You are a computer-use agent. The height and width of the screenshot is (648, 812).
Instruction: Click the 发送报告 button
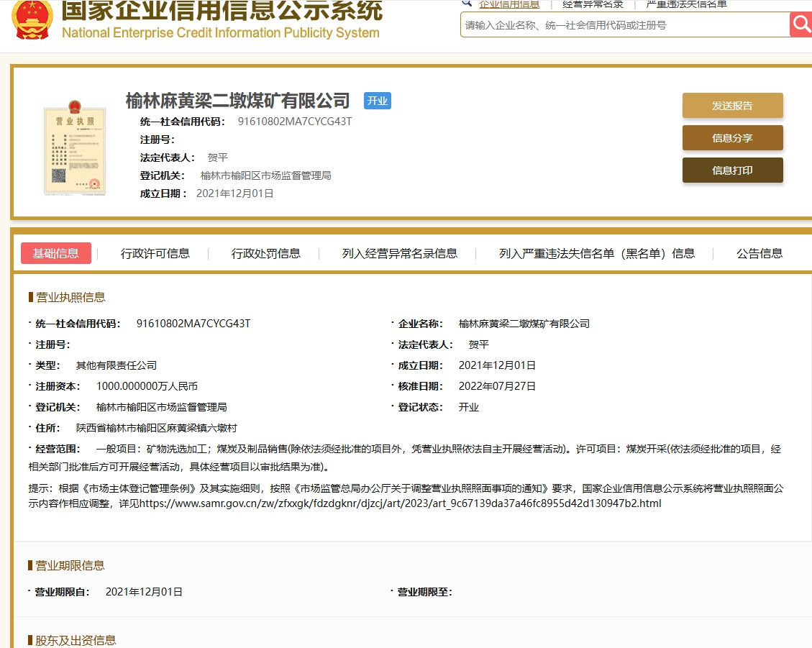(732, 106)
